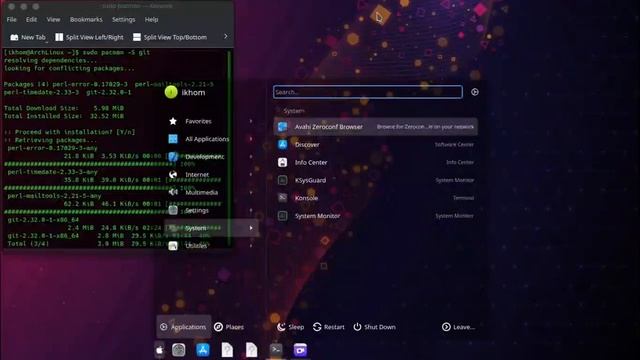This screenshot has height=360, width=640.
Task: Launch the Konsole terminal icon
Action: [282, 198]
